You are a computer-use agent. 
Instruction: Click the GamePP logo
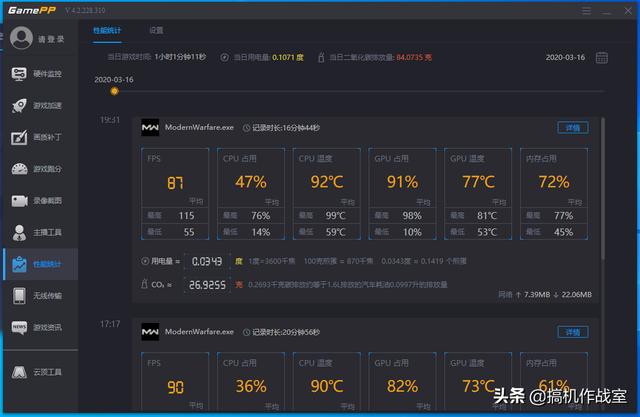32,10
